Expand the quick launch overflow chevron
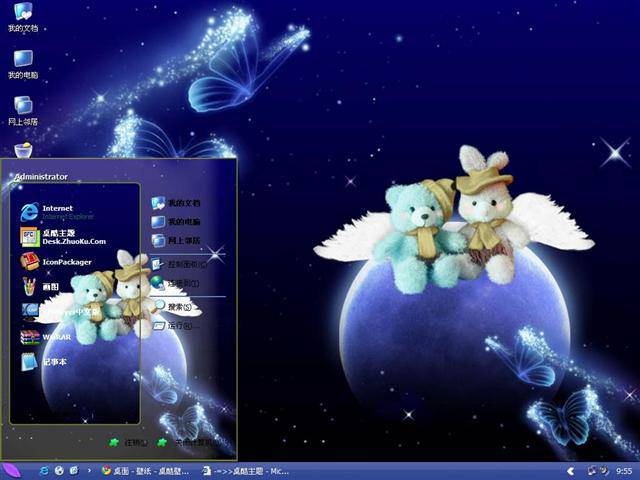This screenshot has width=640, height=480. point(89,471)
